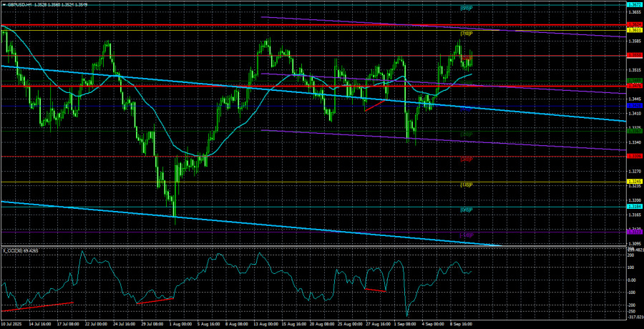Click the [1/8]P yellow level label
Viewport: 644px width, 329px height.
pos(466,185)
